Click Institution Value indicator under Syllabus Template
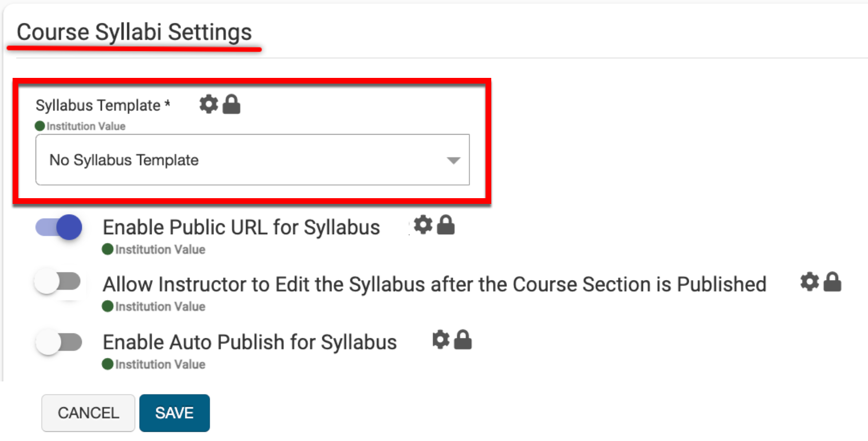Image resolution: width=868 pixels, height=441 pixels. tap(81, 126)
